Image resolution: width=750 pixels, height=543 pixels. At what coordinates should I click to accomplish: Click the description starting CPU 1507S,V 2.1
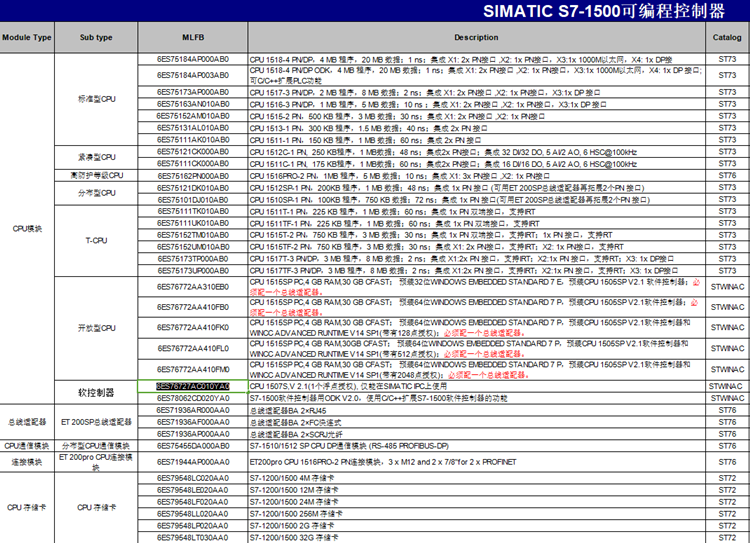476,387
